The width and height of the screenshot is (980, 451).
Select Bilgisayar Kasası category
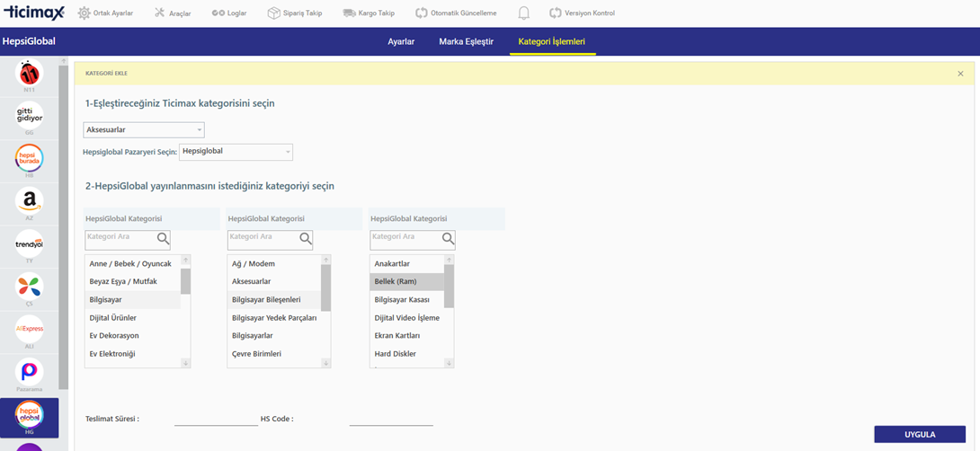407,300
